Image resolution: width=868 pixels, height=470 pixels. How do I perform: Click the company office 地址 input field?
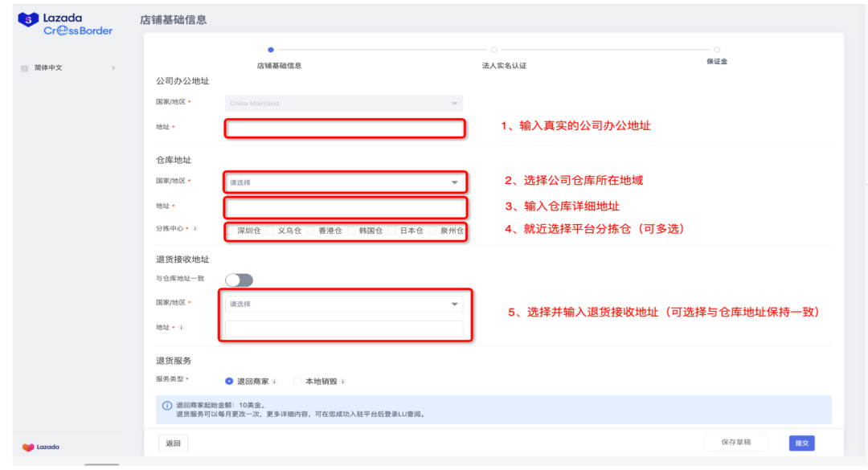pos(344,128)
